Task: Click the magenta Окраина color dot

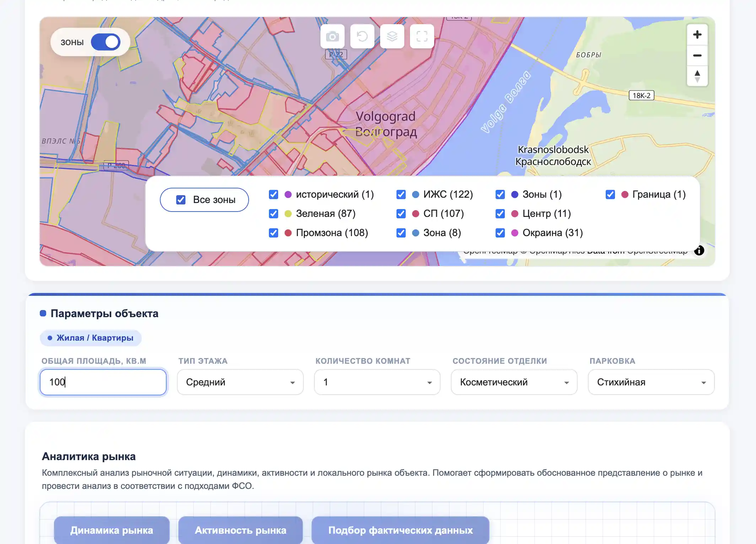Action: pyautogui.click(x=515, y=233)
